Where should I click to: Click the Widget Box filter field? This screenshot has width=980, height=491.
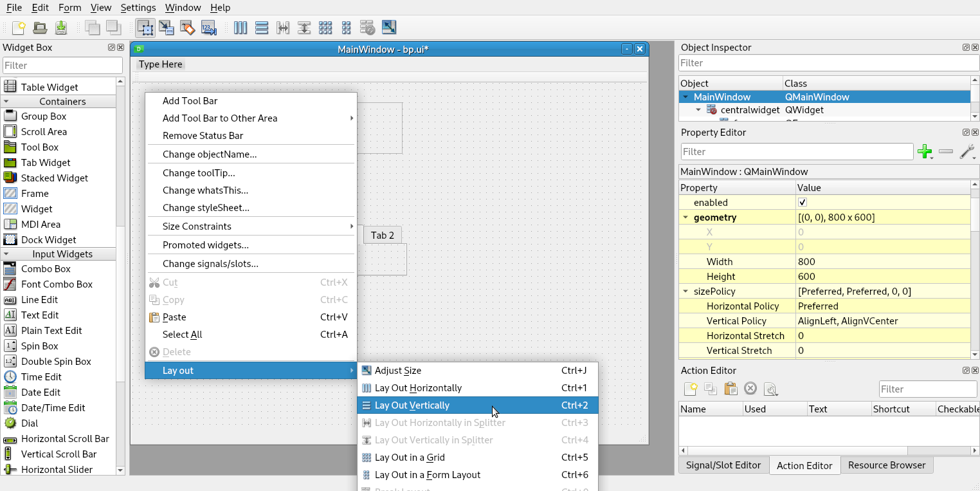pos(62,66)
